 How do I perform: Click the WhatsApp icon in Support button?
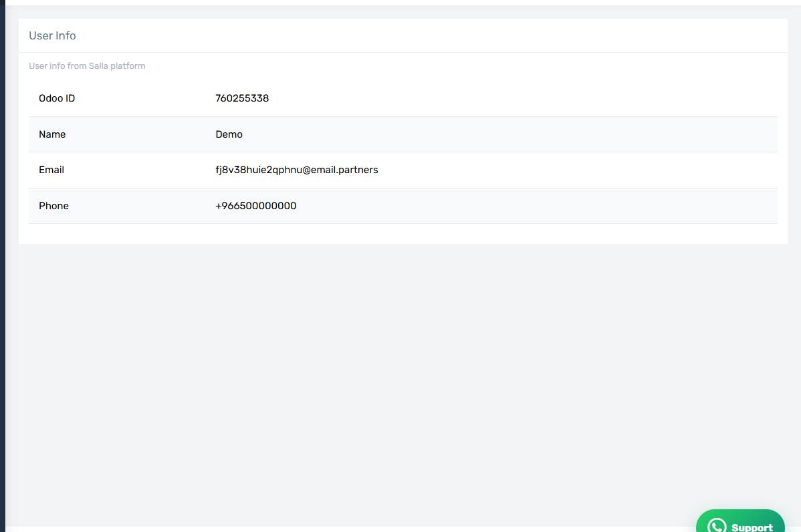coord(717,526)
